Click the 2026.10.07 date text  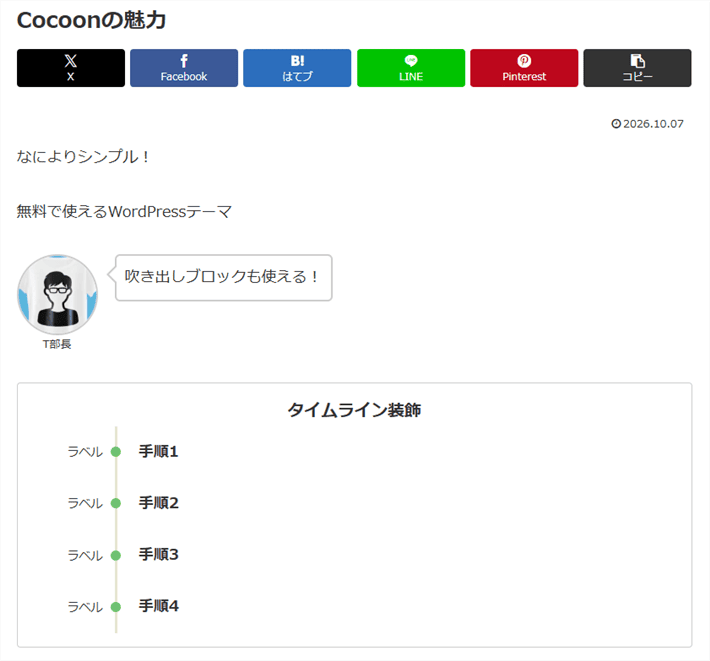tap(653, 124)
